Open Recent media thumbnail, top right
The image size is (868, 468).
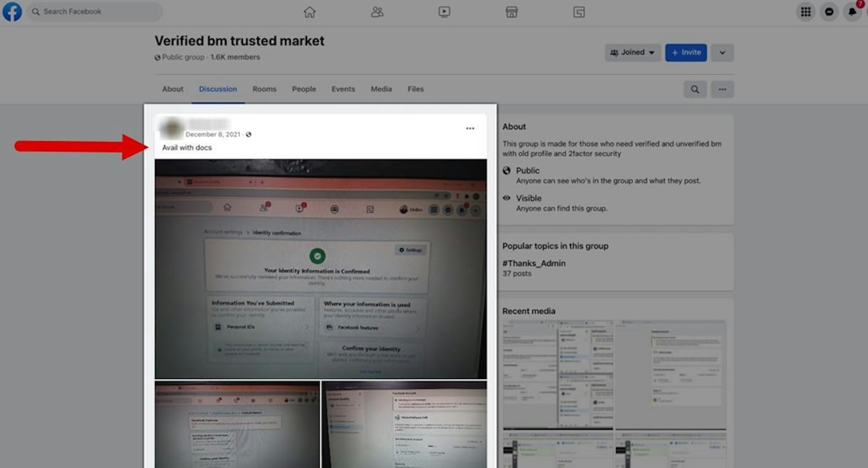(670, 375)
